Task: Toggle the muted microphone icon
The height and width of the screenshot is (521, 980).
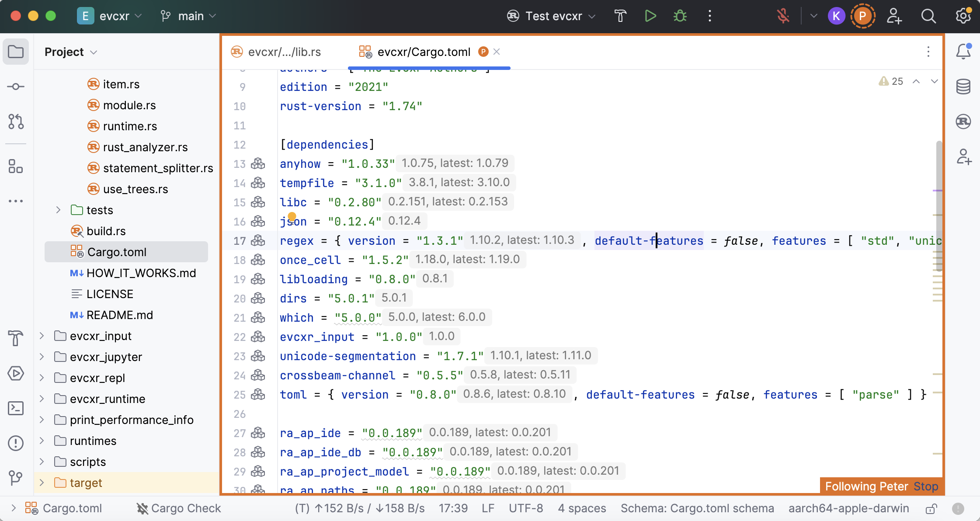Action: 783,16
